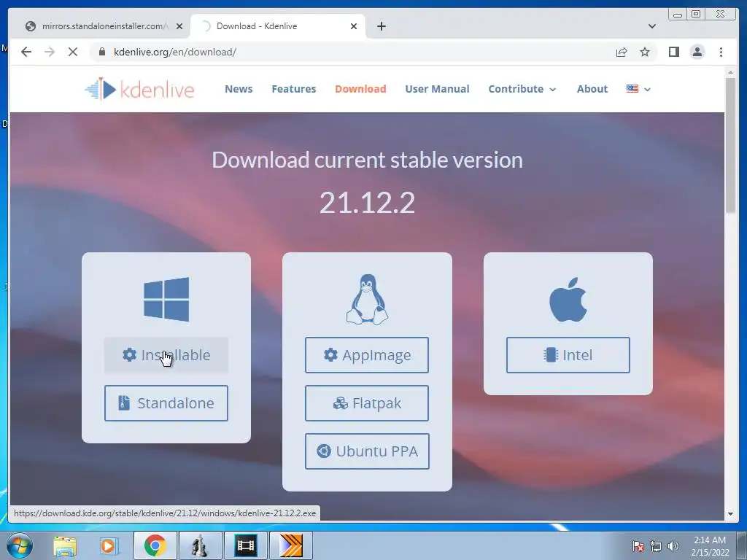
Task: Switch to the mirrors.standaloneinstaller.com tab
Action: [x=104, y=26]
